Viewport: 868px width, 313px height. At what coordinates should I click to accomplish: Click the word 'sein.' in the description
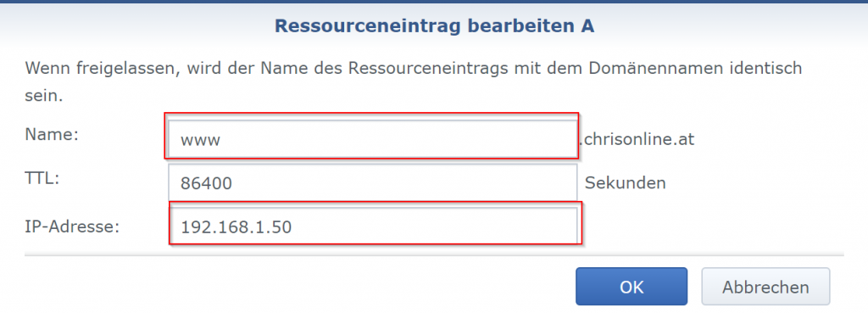point(44,97)
